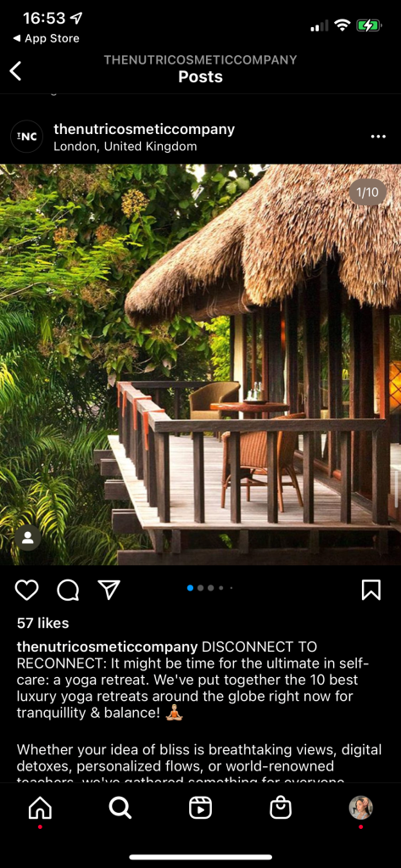Go back using the top-left arrow
The height and width of the screenshot is (868, 401).
pyautogui.click(x=15, y=71)
